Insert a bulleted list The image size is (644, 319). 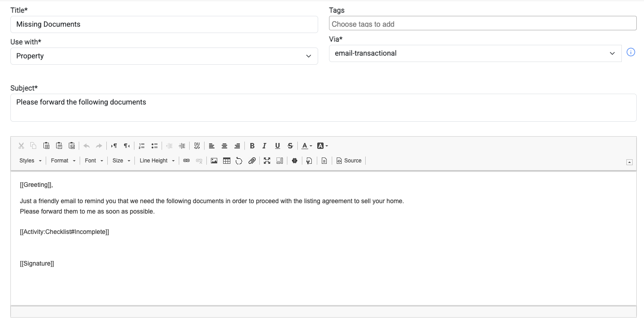154,146
